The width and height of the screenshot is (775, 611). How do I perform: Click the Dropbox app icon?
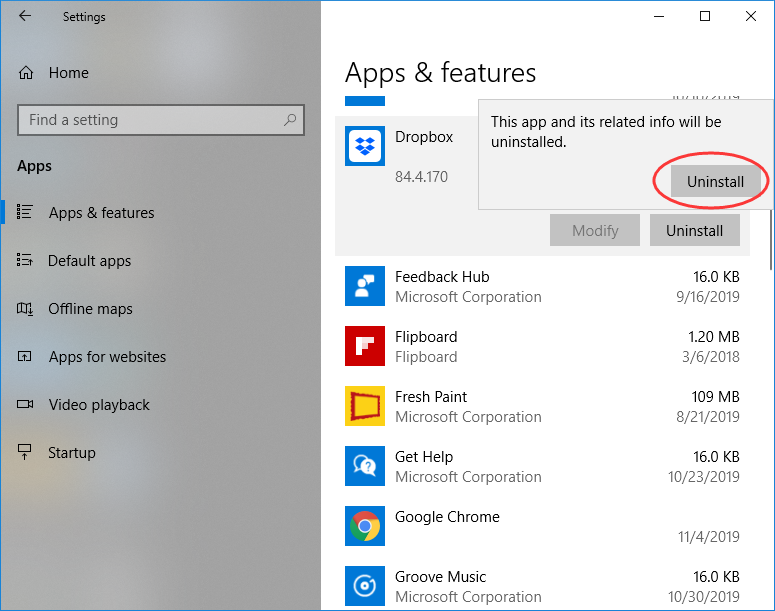click(365, 146)
